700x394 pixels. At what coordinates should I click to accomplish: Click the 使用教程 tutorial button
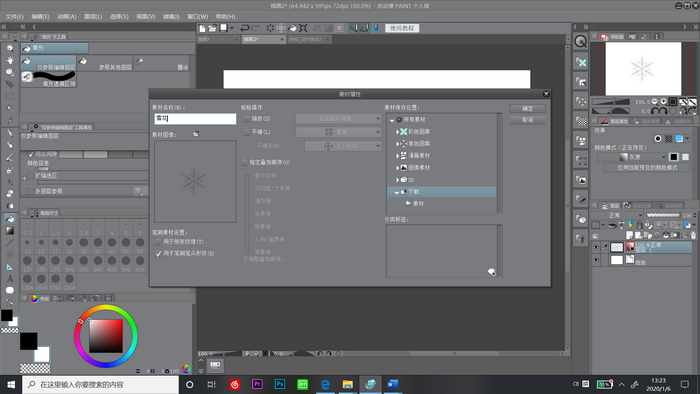click(402, 28)
